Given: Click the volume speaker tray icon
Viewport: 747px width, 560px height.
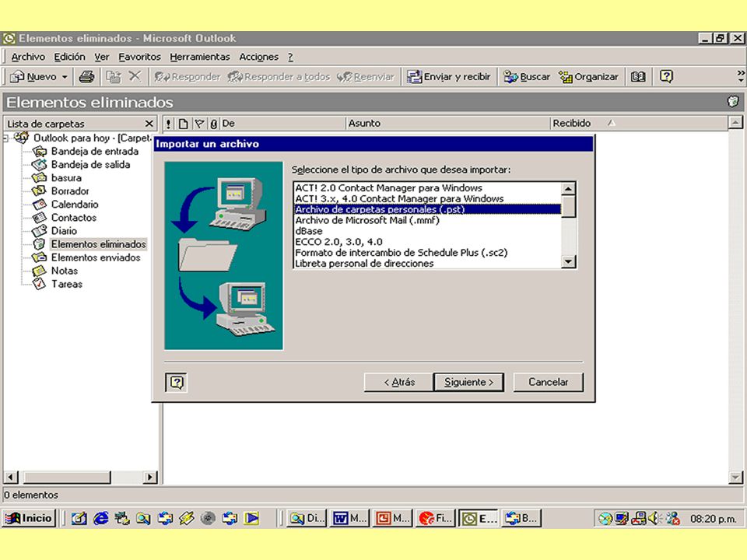Looking at the screenshot, I should (653, 518).
